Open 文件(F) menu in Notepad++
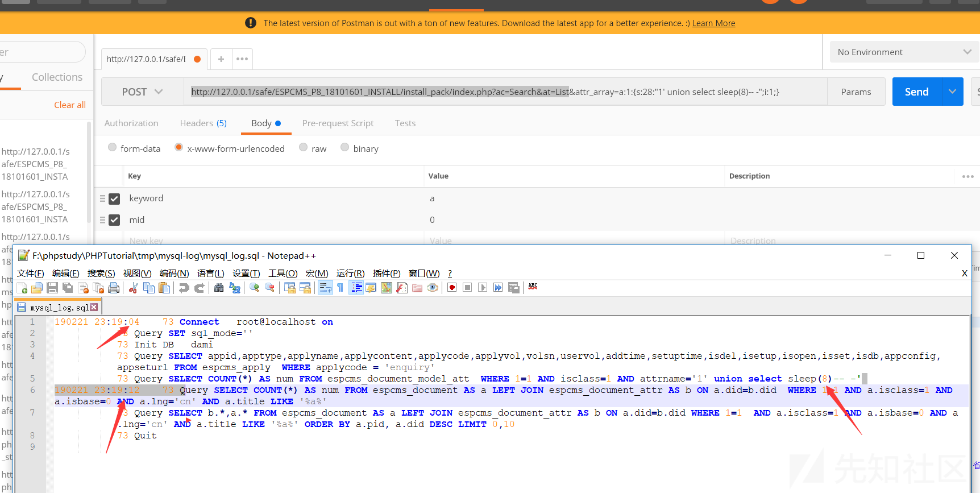This screenshot has width=980, height=493. 31,274
